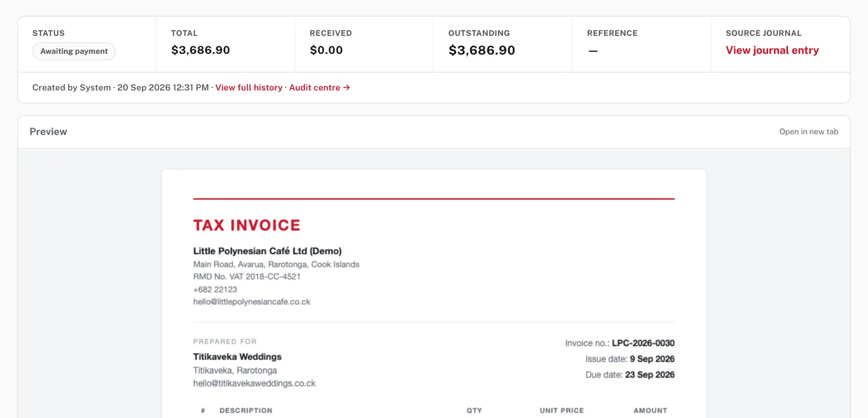This screenshot has height=418, width=868.
Task: Click the DESCRIPTION column header
Action: point(246,411)
